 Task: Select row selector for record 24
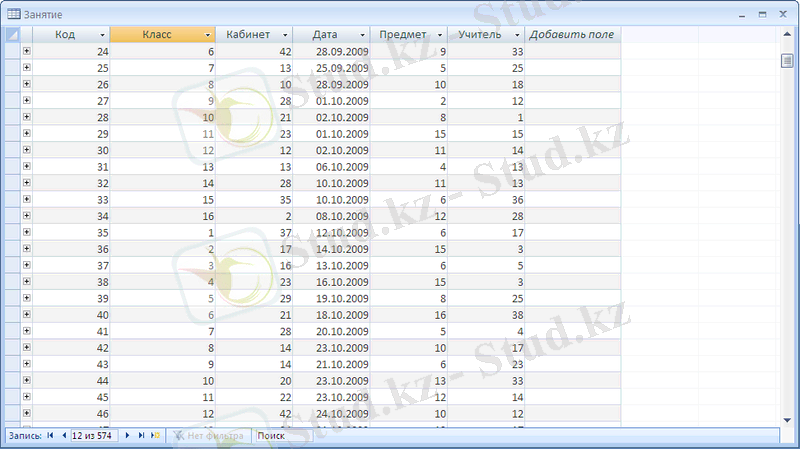12,52
